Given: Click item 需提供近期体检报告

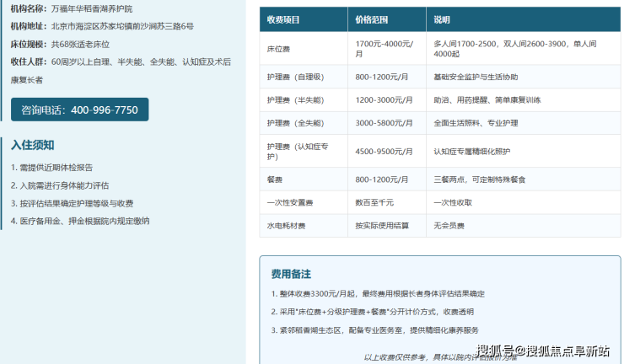Looking at the screenshot, I should [x=51, y=168].
